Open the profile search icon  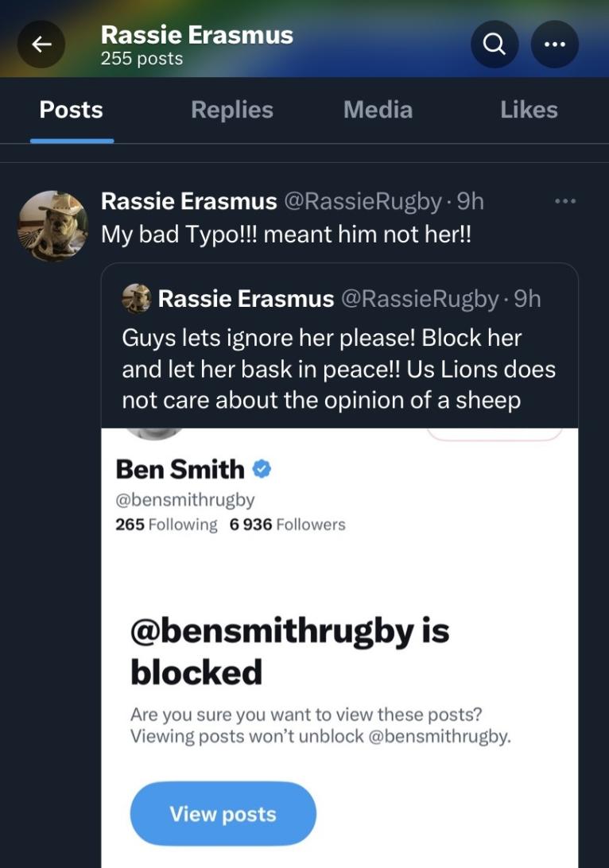[495, 45]
